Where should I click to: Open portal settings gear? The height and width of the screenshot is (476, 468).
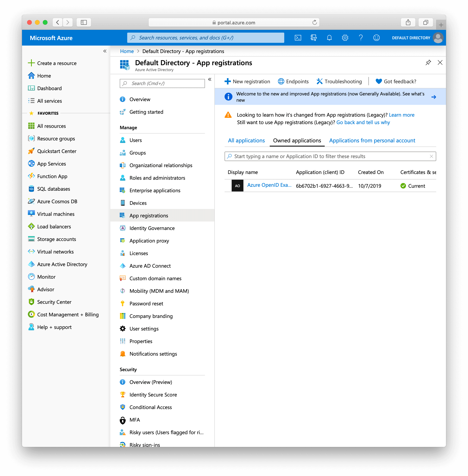345,38
